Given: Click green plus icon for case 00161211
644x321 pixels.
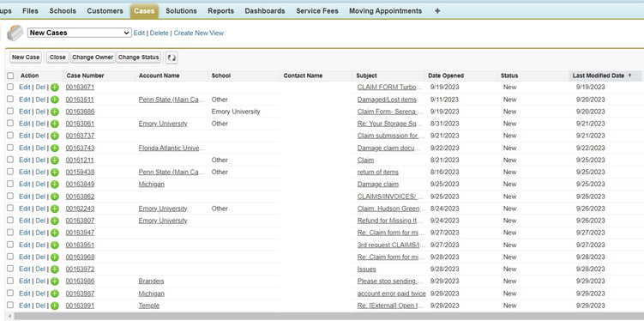Looking at the screenshot, I should pos(55,160).
